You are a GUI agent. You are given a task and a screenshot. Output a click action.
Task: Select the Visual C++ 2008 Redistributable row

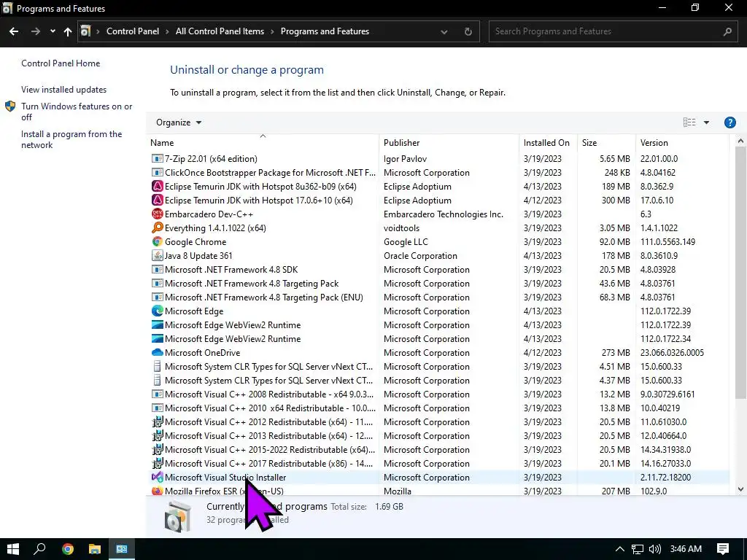point(438,394)
